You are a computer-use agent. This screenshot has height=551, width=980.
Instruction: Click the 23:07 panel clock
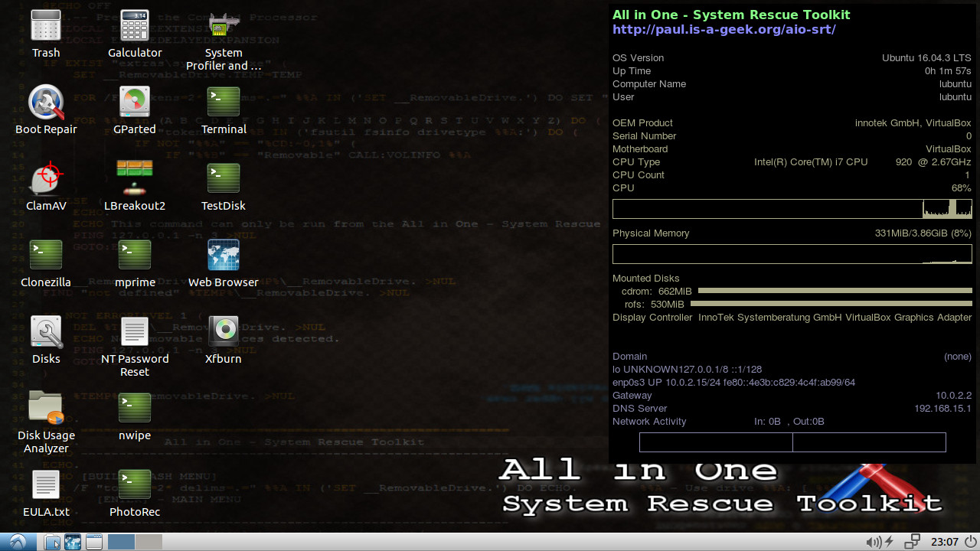coord(944,542)
